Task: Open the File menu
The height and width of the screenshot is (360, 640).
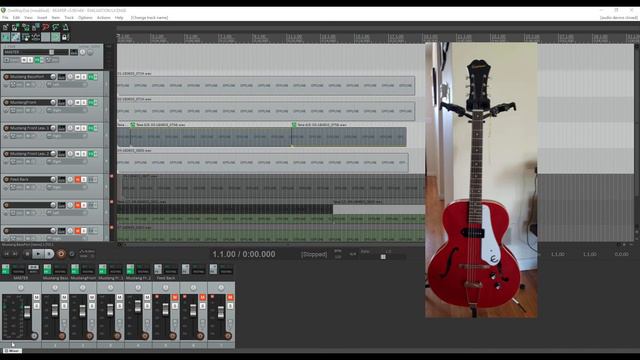Action: (5, 18)
